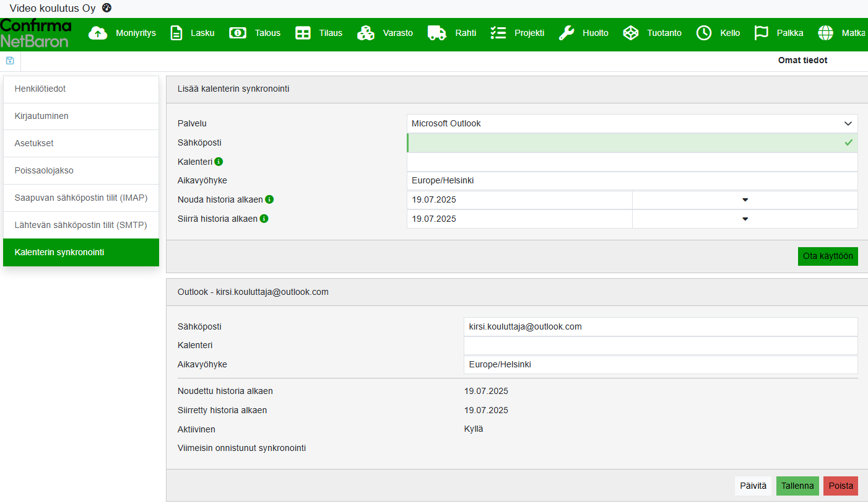
Task: Open the Lasku document icon
Action: tap(176, 33)
